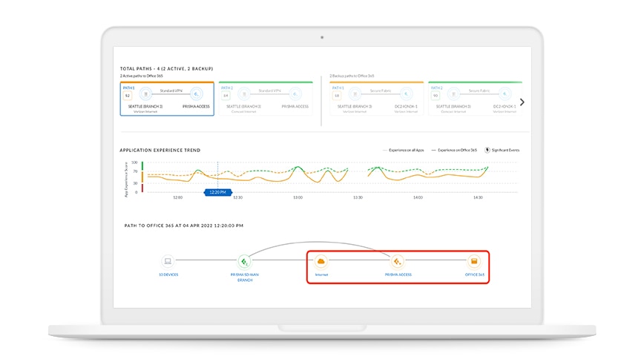Image resolution: width=644 pixels, height=362 pixels.
Task: Open the PRISMA ACCESS link below path node
Action: 398,274
